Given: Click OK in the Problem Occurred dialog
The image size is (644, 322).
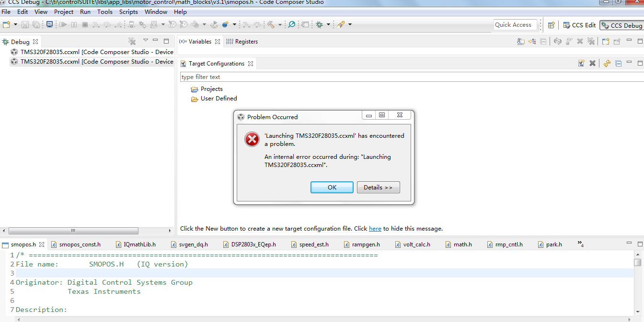Looking at the screenshot, I should click(332, 187).
